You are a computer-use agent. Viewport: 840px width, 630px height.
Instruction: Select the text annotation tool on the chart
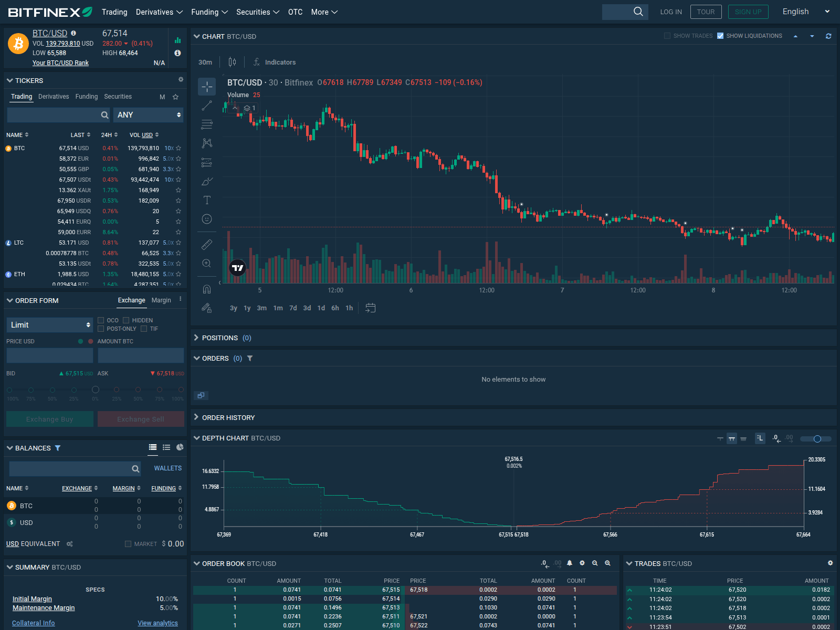[207, 200]
